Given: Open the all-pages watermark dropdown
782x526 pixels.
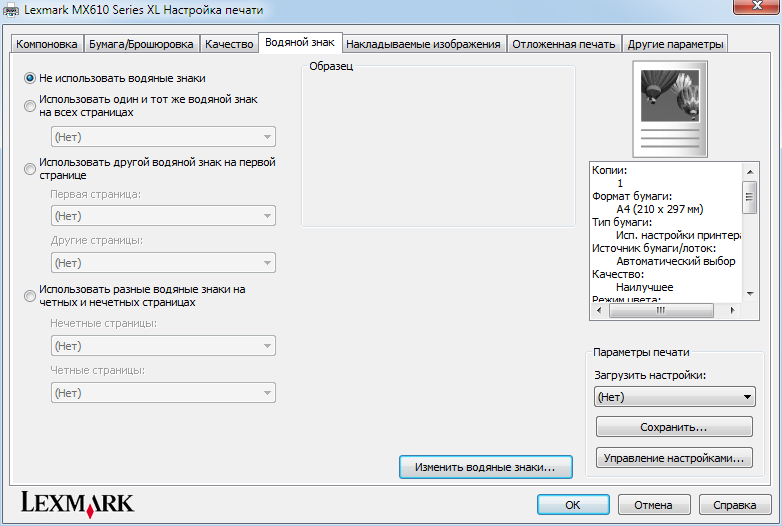Looking at the screenshot, I should pos(163,137).
